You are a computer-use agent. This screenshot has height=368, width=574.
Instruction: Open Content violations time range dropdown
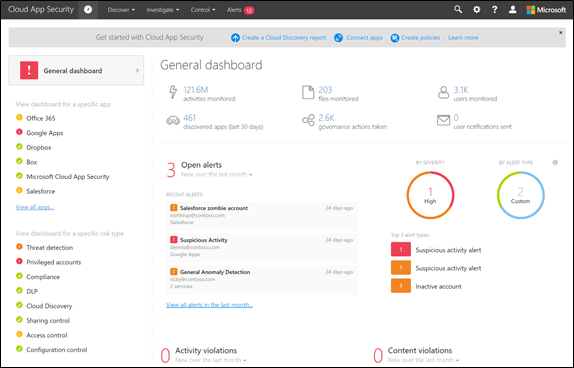(x=423, y=360)
